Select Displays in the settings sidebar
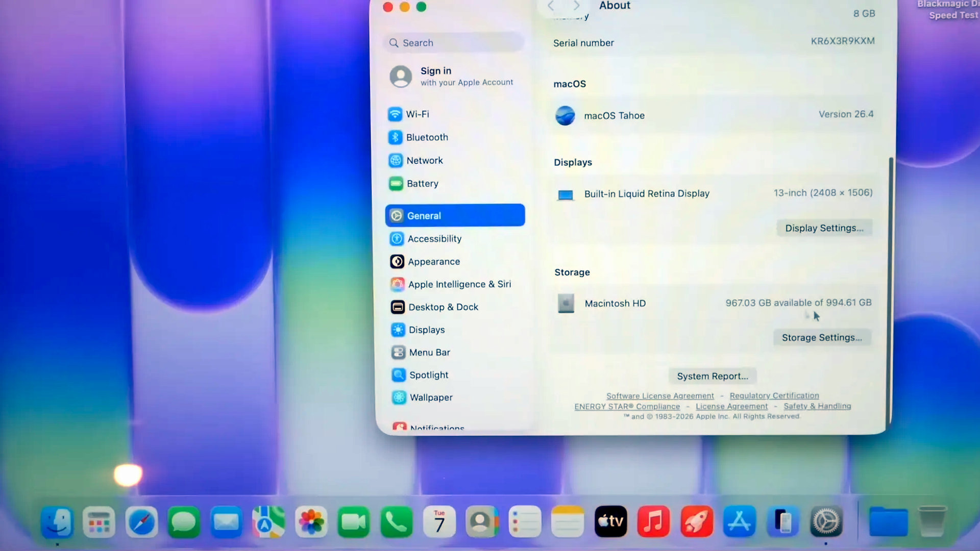Image resolution: width=980 pixels, height=551 pixels. click(426, 330)
